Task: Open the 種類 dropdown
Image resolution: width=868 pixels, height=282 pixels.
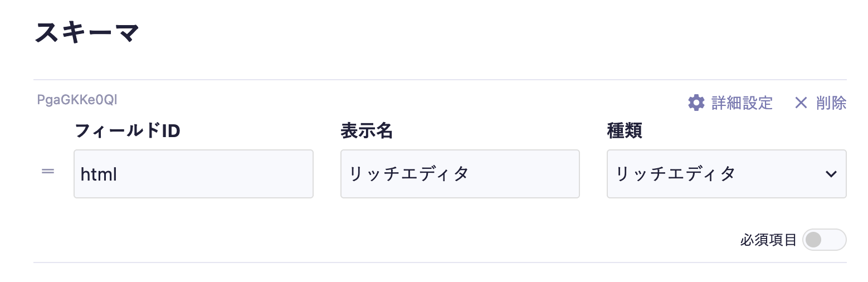Action: pyautogui.click(x=726, y=174)
